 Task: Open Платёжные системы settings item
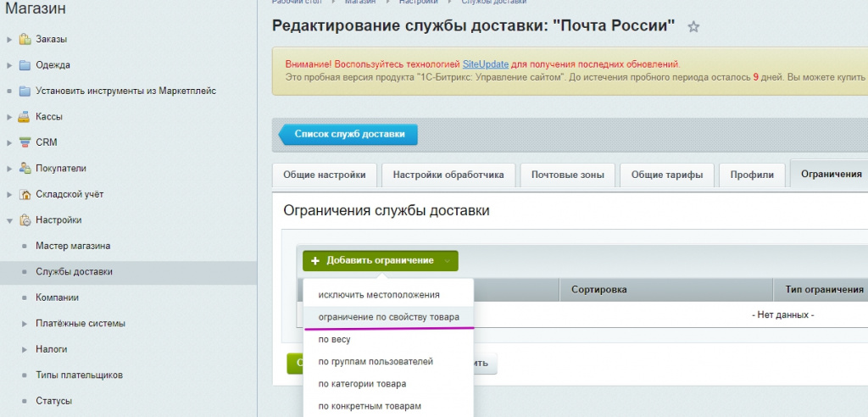[x=81, y=324]
